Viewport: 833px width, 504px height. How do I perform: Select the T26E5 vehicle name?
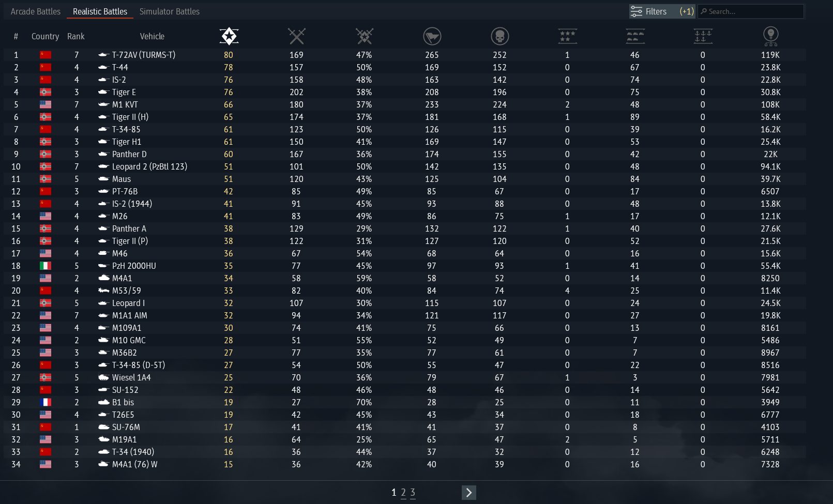click(x=123, y=415)
